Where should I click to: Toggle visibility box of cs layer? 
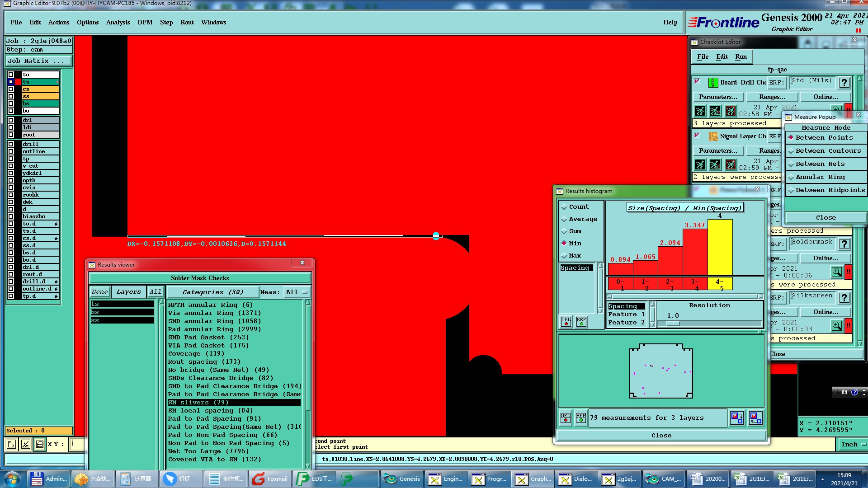pos(11,89)
